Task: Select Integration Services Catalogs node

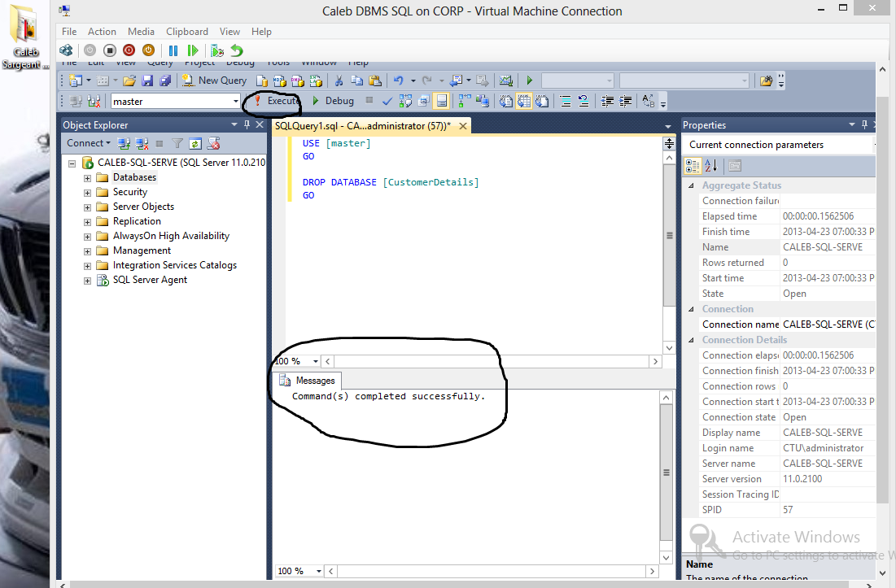Action: click(x=174, y=265)
